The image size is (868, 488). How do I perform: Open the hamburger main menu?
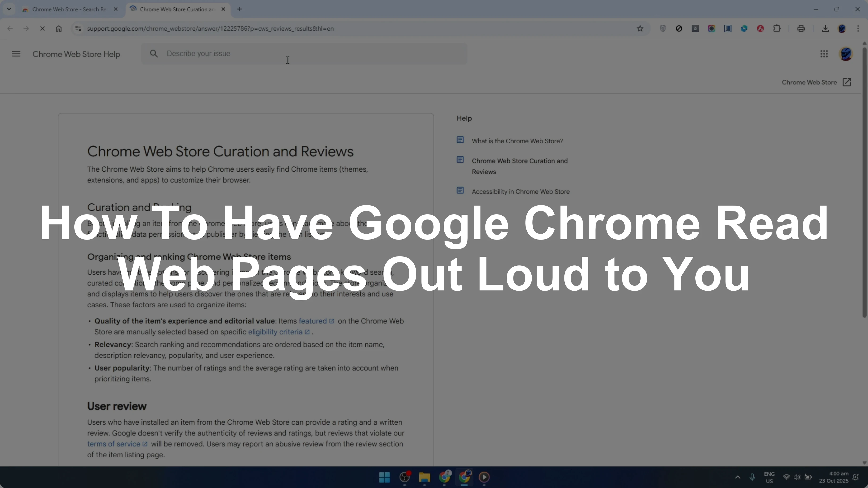(16, 54)
